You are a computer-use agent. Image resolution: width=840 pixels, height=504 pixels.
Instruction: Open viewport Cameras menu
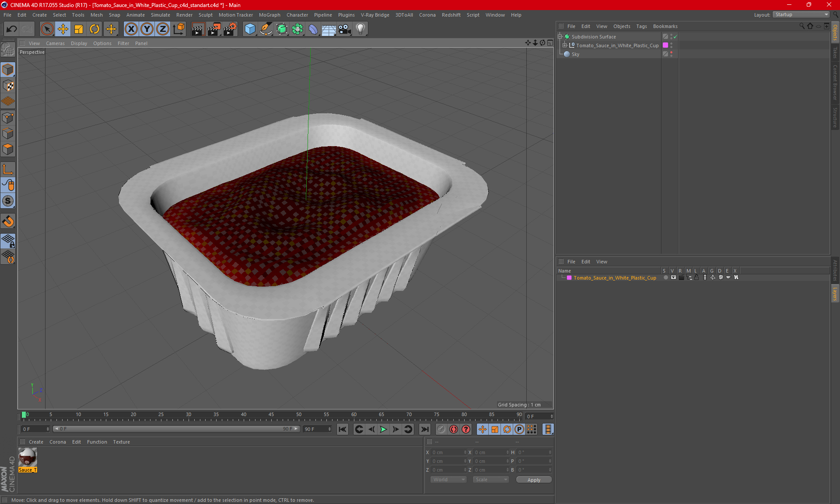55,43
